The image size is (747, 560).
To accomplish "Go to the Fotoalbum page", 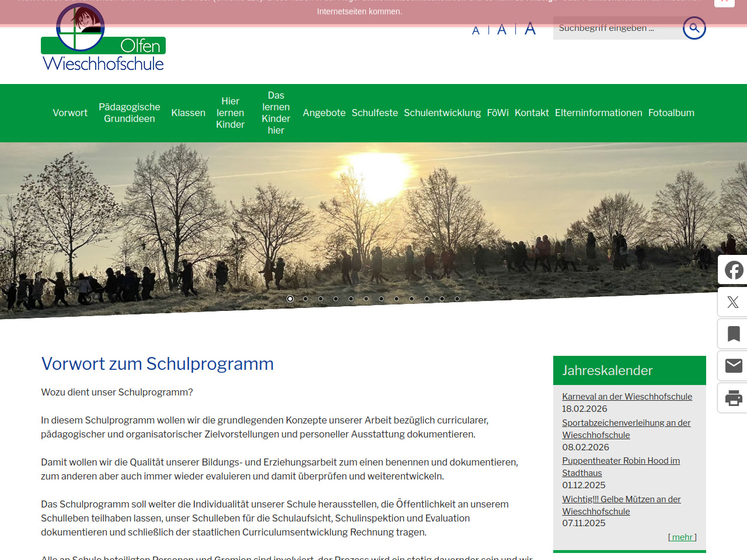I will [x=671, y=113].
